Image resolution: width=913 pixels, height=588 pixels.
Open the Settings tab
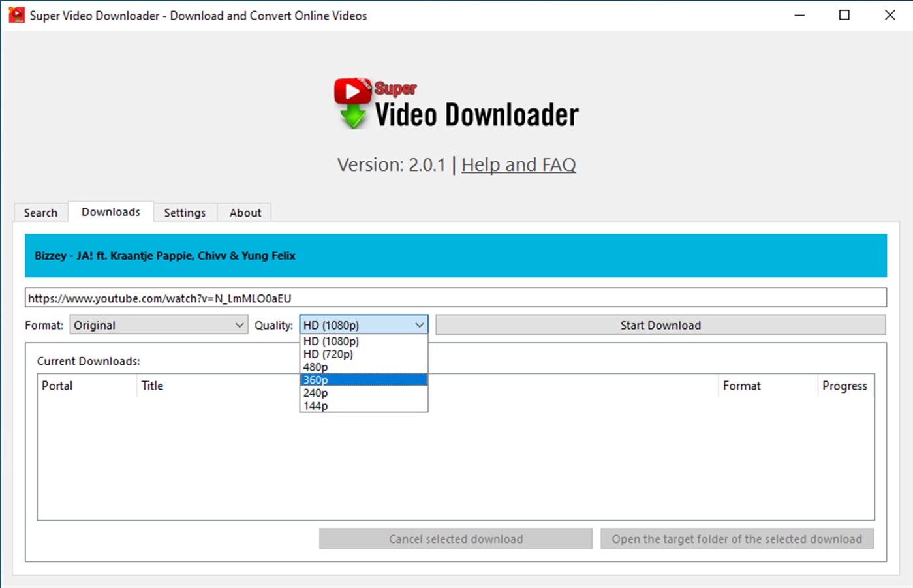[x=185, y=213]
